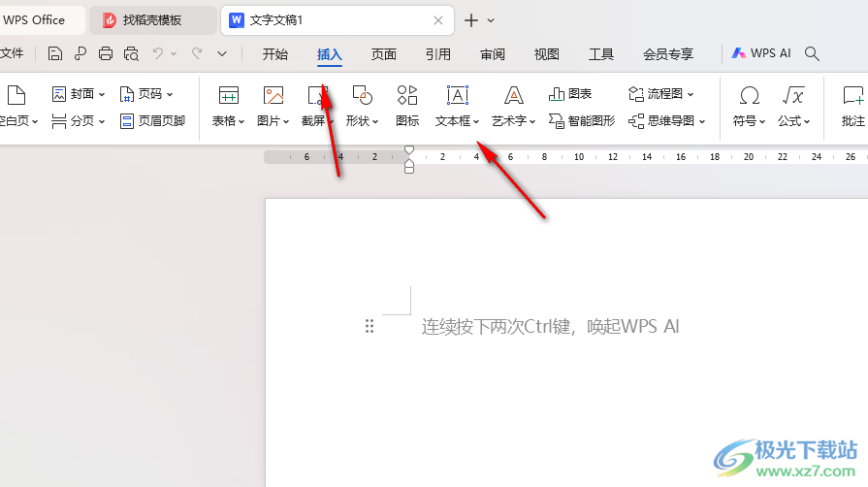Viewport: 868px width, 487px height.
Task: Insert a 文本框 text box
Action: pos(457,95)
